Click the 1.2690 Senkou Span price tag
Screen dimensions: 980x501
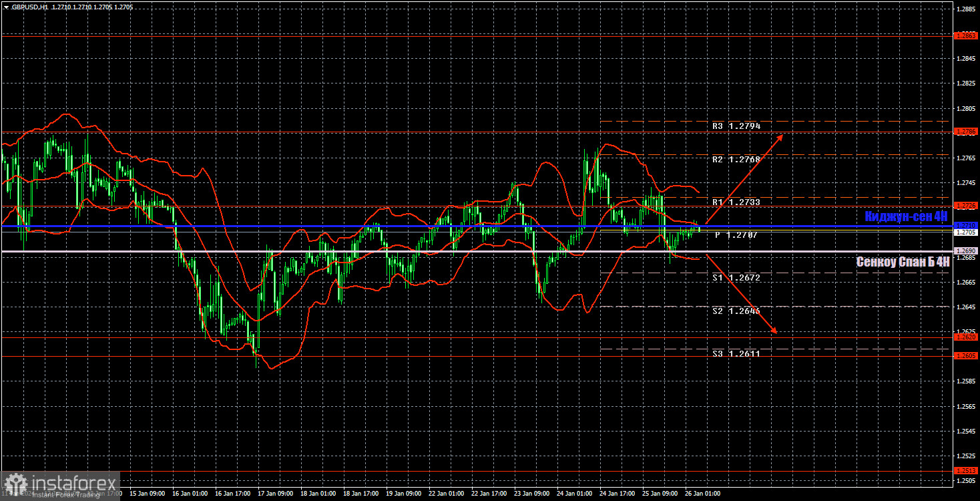pyautogui.click(x=966, y=251)
